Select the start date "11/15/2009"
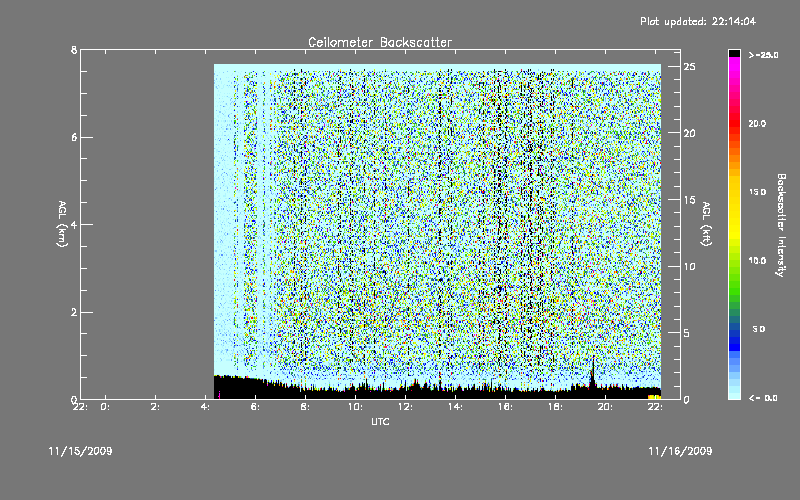Image resolution: width=800 pixels, height=500 pixels. point(80,451)
